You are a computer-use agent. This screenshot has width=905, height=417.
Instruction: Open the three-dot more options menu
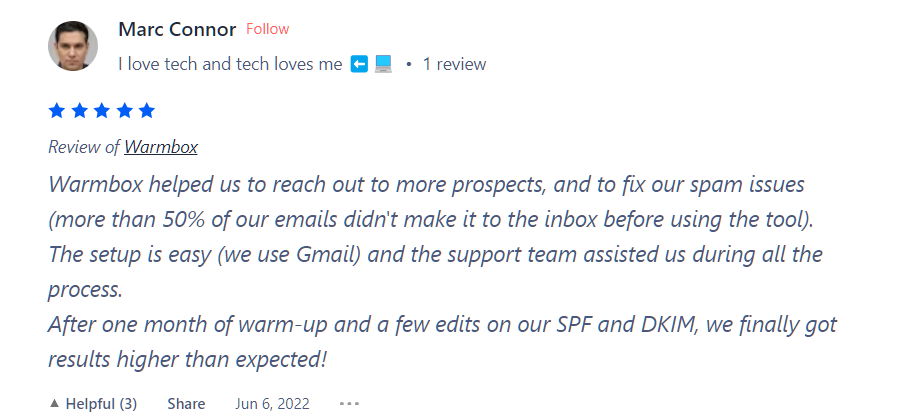[349, 404]
